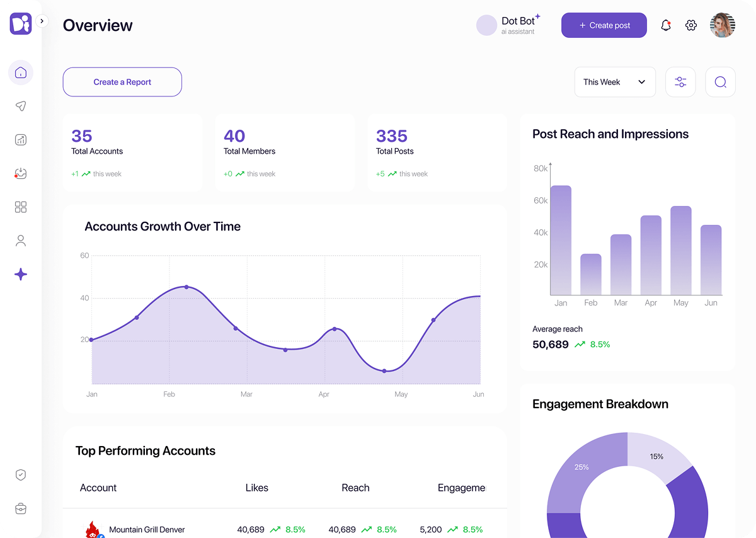756x538 pixels.
Task: Click the 335 Total Posts card
Action: coord(437,152)
